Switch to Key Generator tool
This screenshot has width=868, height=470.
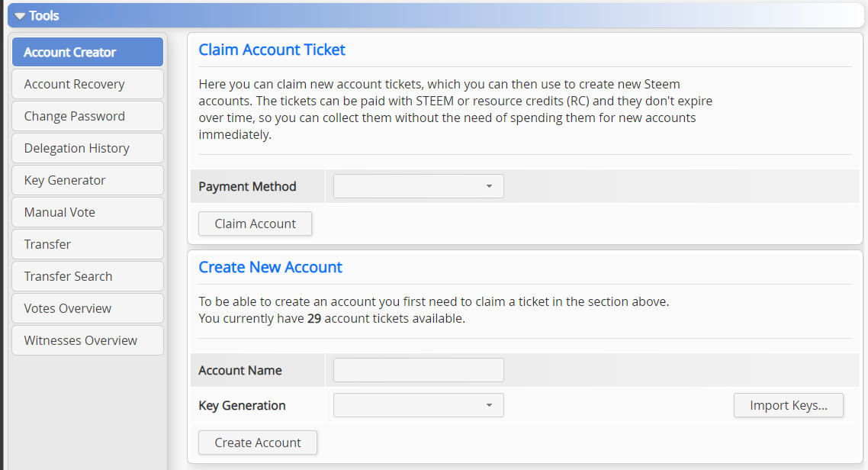pyautogui.click(x=88, y=180)
